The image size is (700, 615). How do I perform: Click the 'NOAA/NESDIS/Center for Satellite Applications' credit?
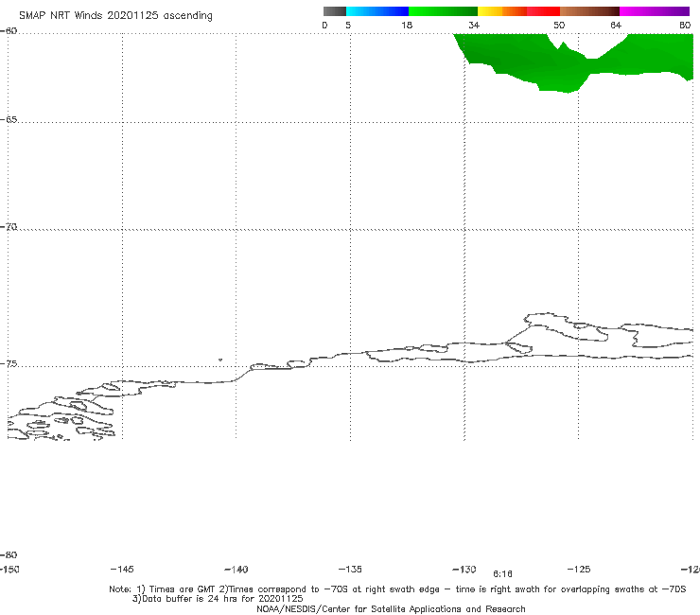[x=391, y=609]
